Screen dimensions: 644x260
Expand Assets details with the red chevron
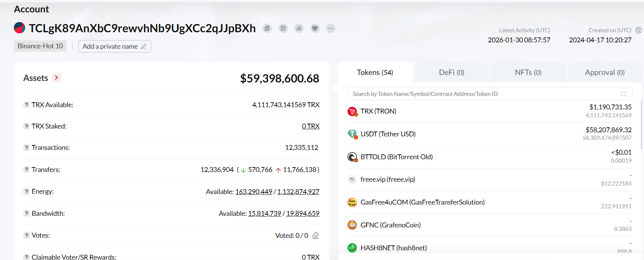tap(56, 78)
